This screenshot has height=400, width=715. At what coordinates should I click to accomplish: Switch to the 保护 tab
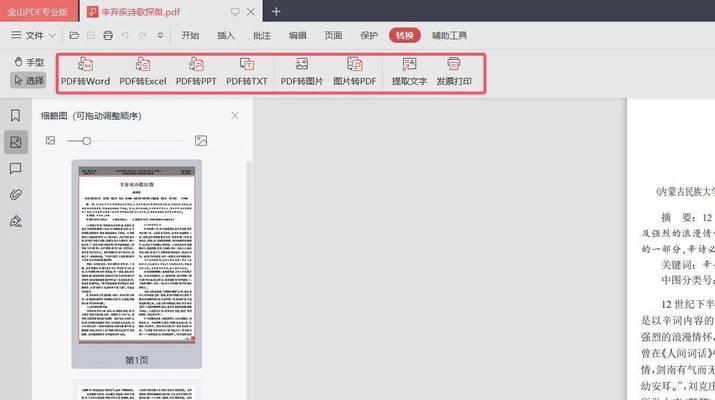pos(369,35)
